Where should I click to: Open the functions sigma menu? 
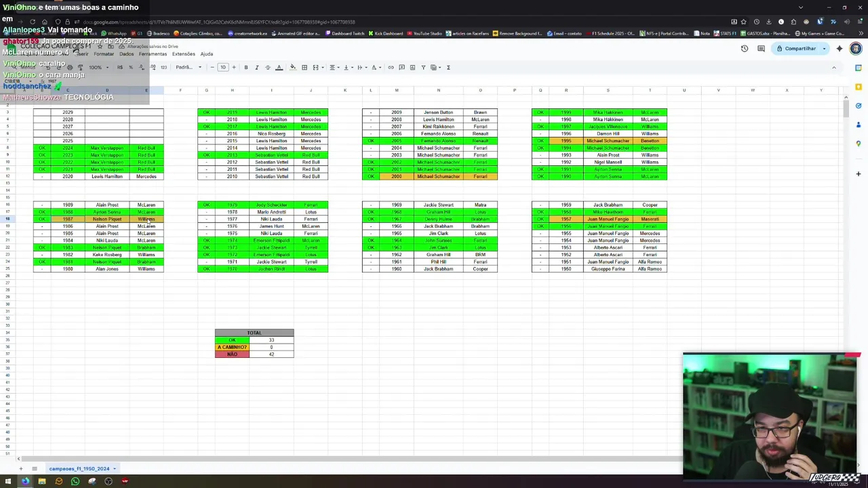click(x=448, y=67)
